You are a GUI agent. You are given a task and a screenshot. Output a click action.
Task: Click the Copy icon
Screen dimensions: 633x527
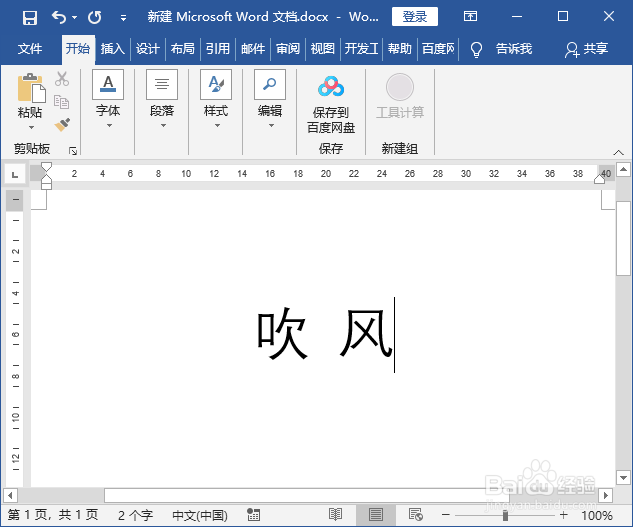62,102
